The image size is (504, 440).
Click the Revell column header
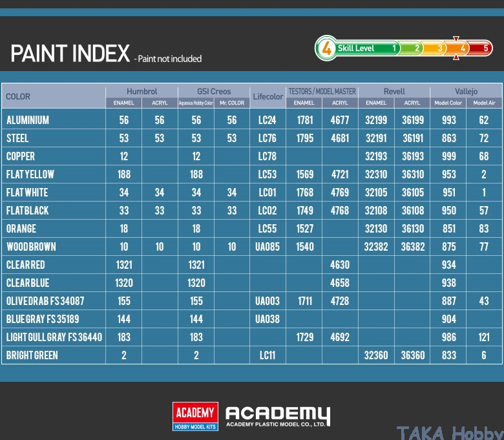click(x=394, y=92)
